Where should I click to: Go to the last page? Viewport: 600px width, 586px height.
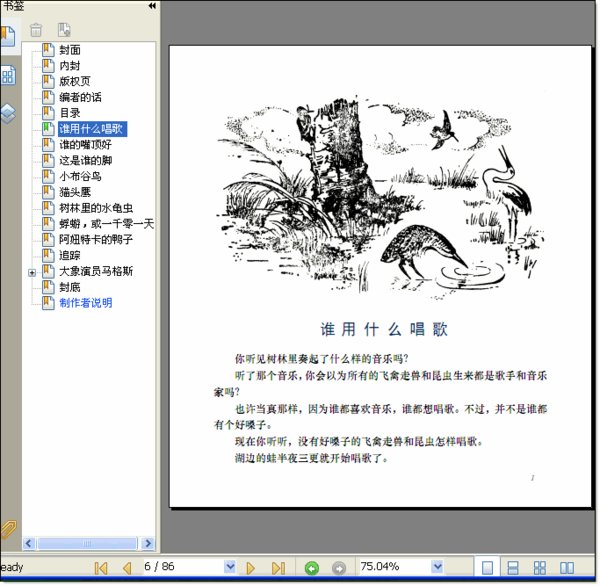pos(278,568)
